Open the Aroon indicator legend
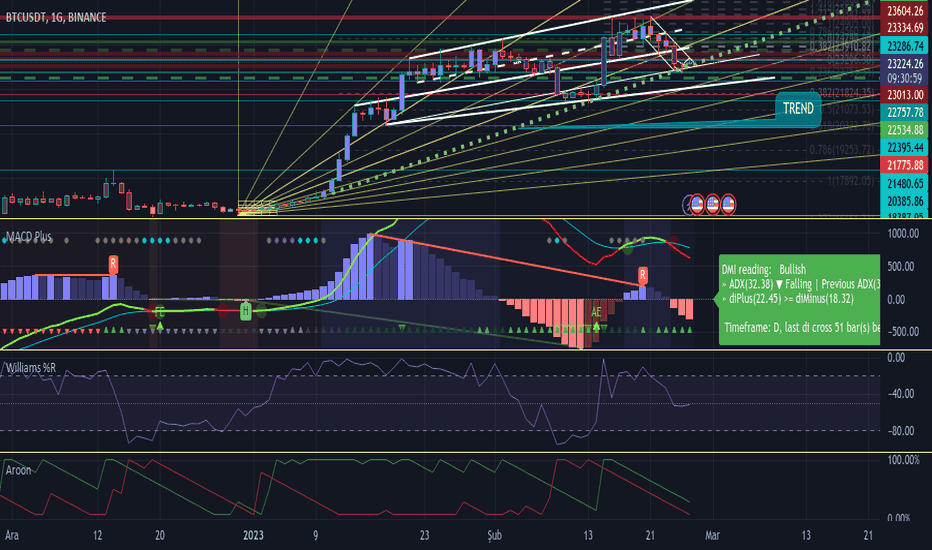Image resolution: width=932 pixels, height=550 pixels. 18,470
